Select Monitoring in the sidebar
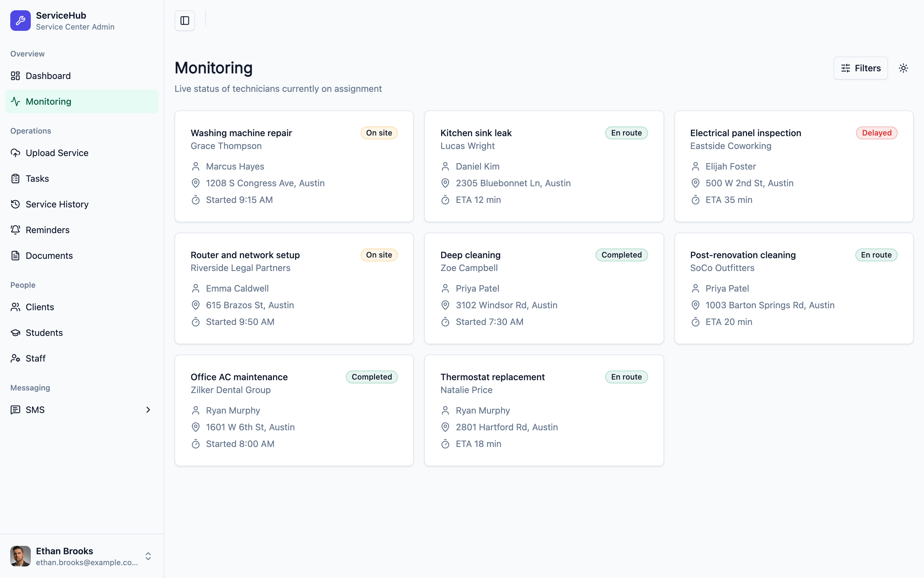924x578 pixels. [82, 101]
